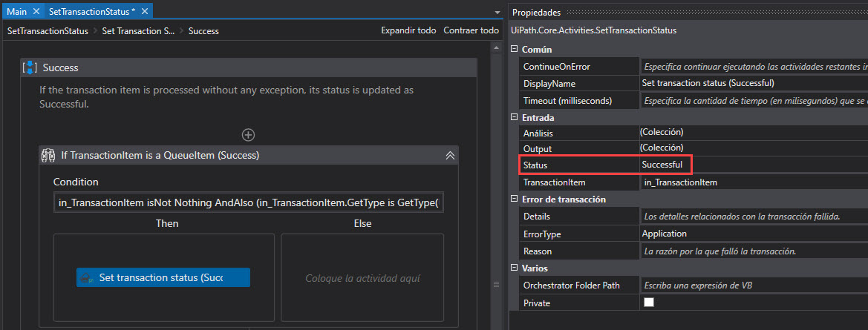Image resolution: width=868 pixels, height=330 pixels.
Task: Close the Main tab
Action: coord(36,11)
